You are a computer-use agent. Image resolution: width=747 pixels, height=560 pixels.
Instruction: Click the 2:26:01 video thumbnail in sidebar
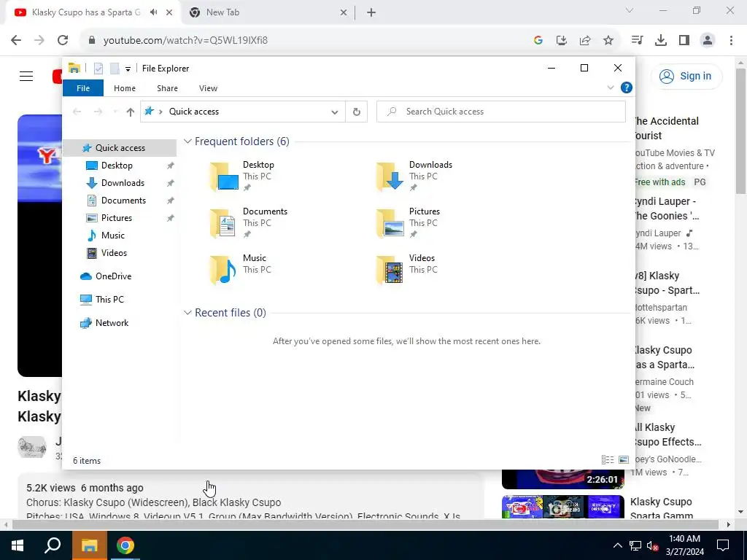[x=562, y=479]
